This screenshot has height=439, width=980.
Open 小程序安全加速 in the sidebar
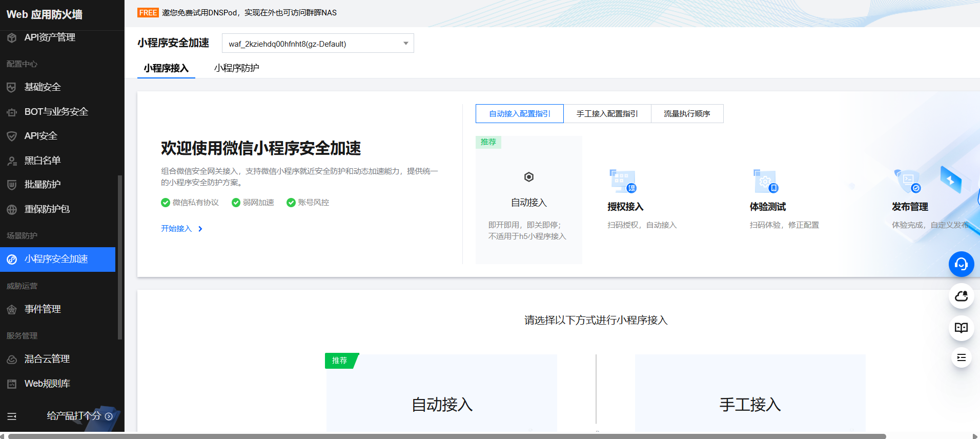point(57,260)
